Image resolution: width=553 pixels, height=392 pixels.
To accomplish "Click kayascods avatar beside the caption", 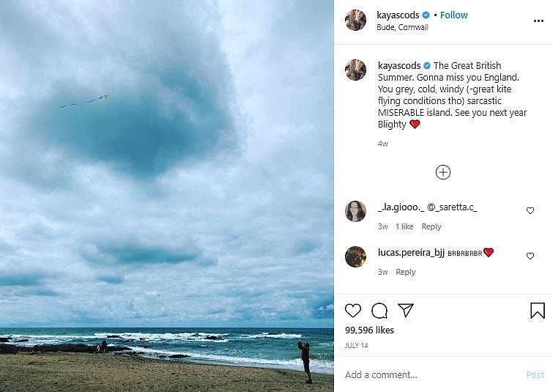I will point(356,70).
